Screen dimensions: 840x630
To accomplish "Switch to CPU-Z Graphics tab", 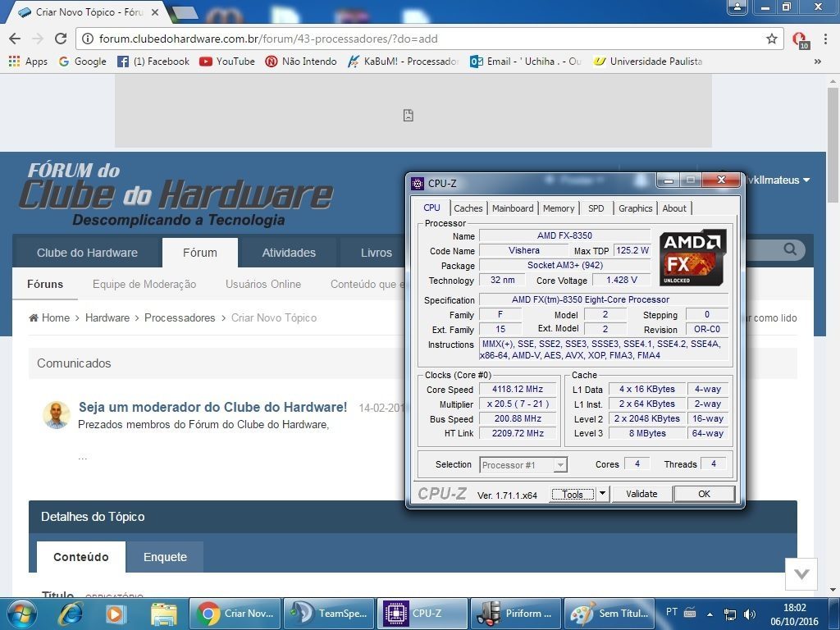I will point(636,208).
